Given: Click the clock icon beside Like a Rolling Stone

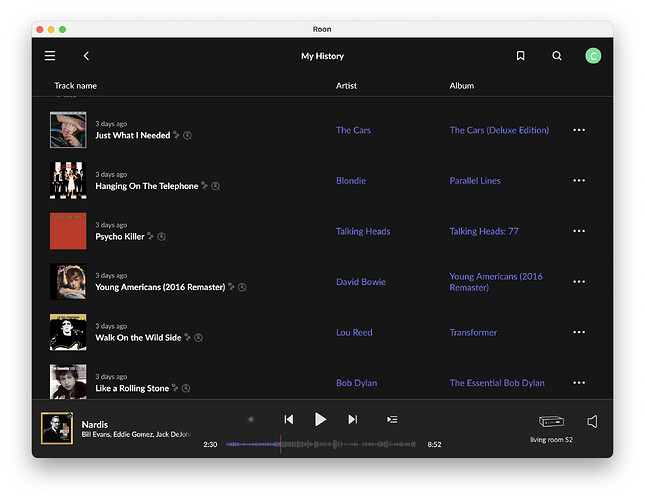Looking at the screenshot, I should [186, 389].
